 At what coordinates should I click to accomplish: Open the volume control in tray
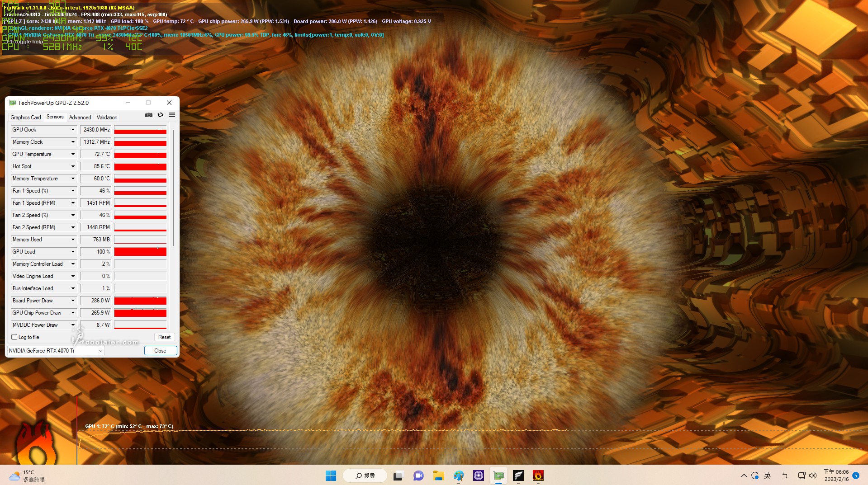(813, 476)
